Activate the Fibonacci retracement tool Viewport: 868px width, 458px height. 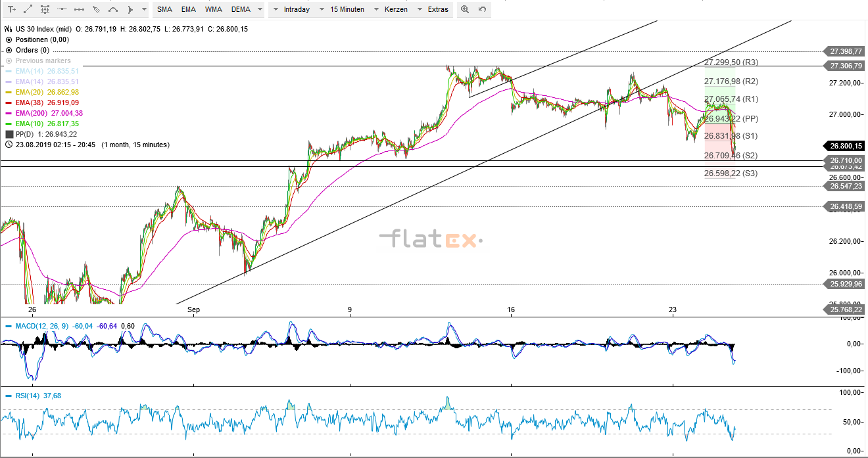[x=45, y=9]
